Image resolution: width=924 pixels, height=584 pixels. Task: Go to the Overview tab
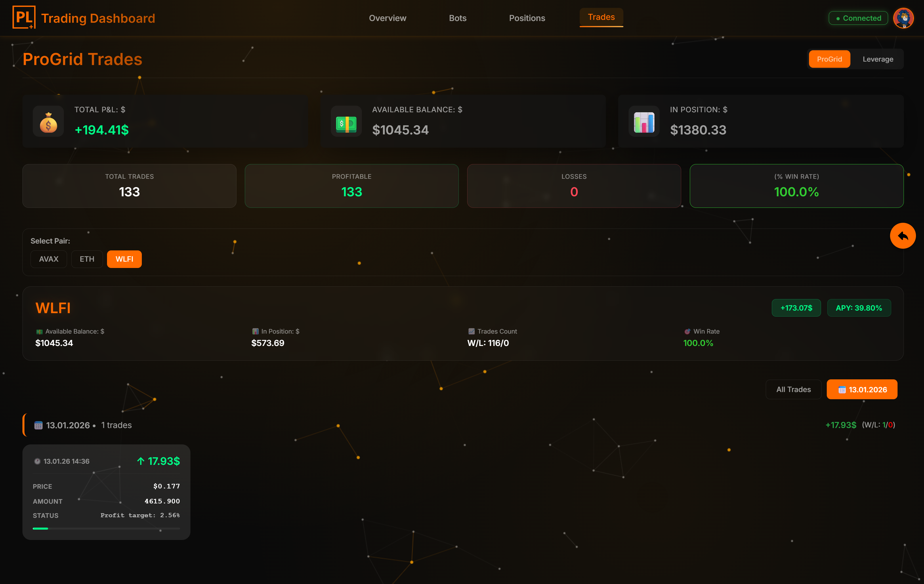[387, 18]
